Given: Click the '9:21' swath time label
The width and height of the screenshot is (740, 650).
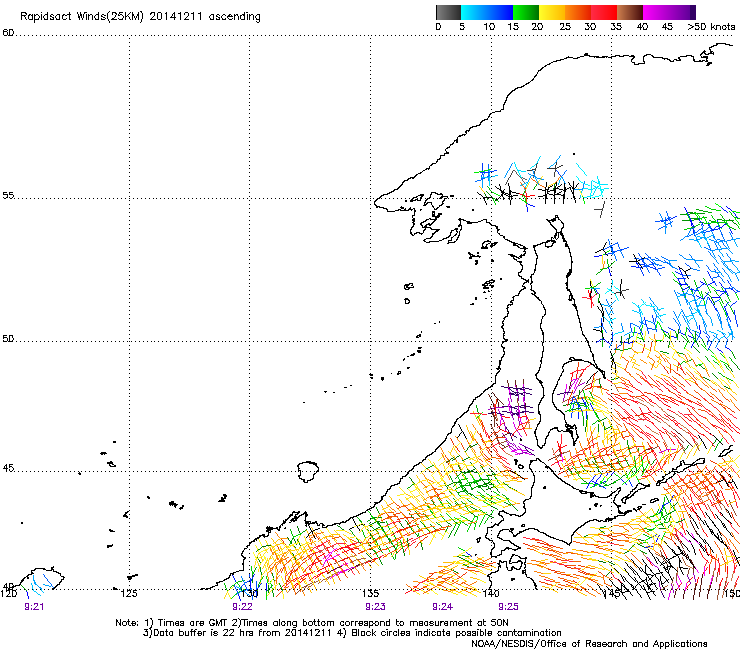Looking at the screenshot, I should [34, 607].
